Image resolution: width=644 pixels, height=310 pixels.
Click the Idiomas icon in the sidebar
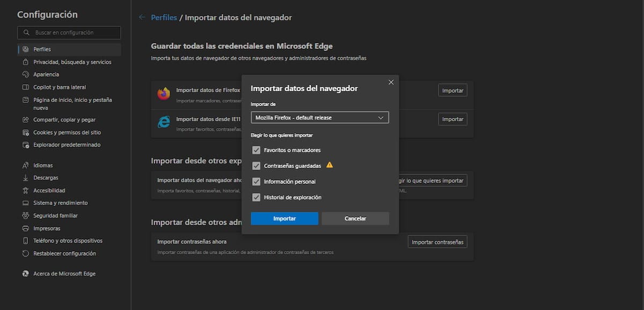[x=25, y=165]
